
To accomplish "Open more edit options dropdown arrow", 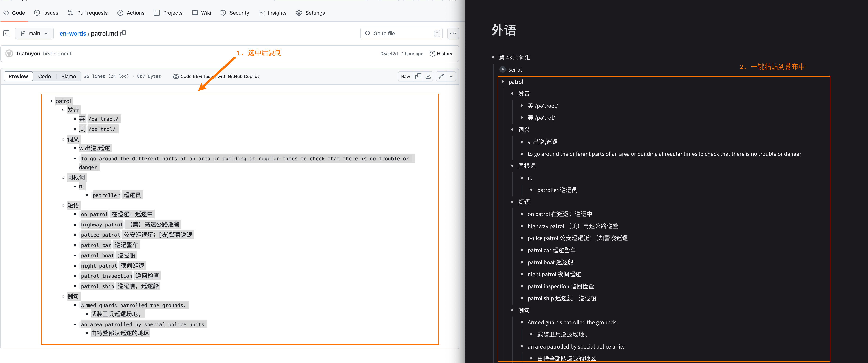I will coord(451,76).
